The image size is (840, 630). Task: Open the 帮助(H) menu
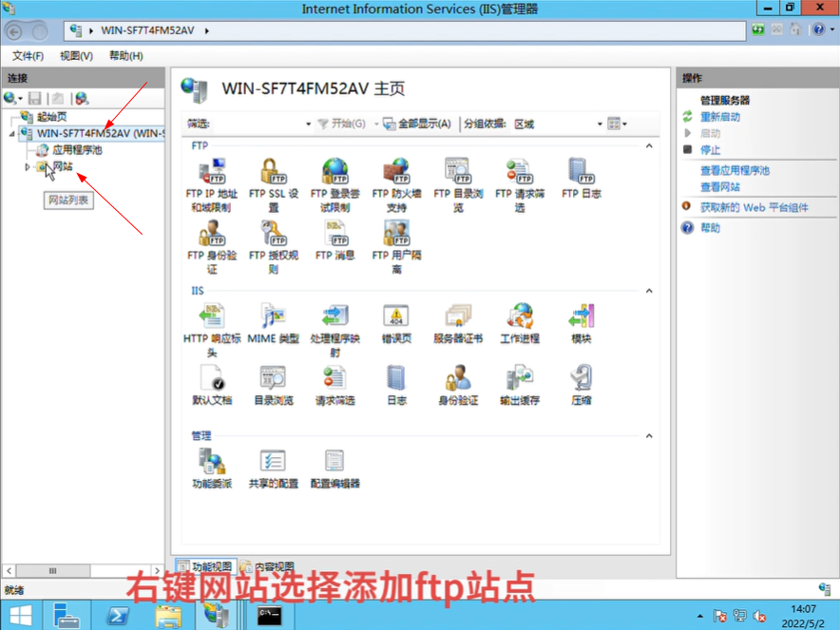click(125, 56)
